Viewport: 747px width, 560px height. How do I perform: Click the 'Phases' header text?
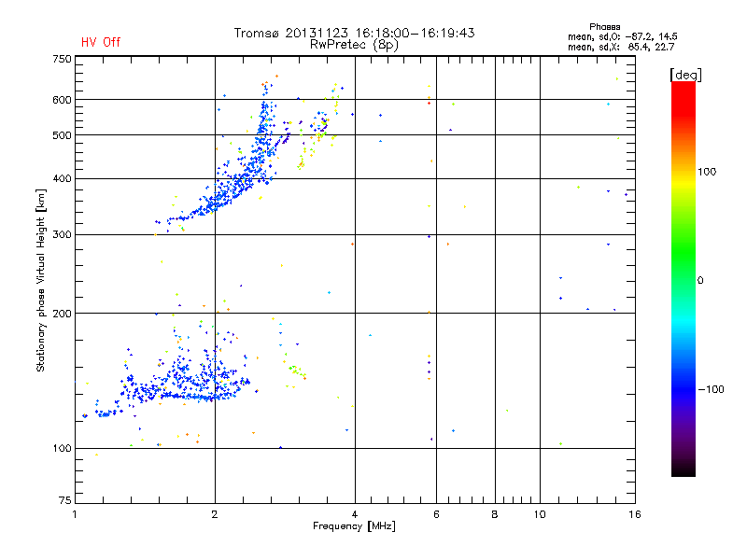click(604, 27)
